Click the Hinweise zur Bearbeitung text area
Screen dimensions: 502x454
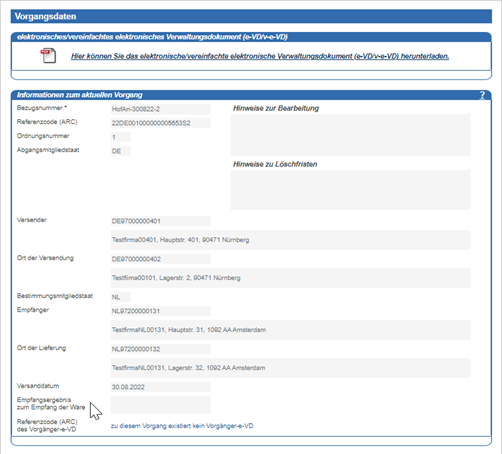click(x=351, y=135)
